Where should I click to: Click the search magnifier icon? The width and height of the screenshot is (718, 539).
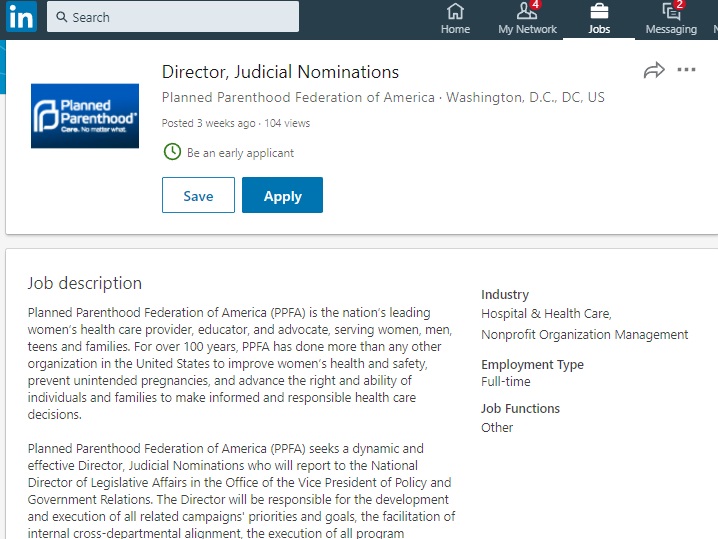coord(61,17)
